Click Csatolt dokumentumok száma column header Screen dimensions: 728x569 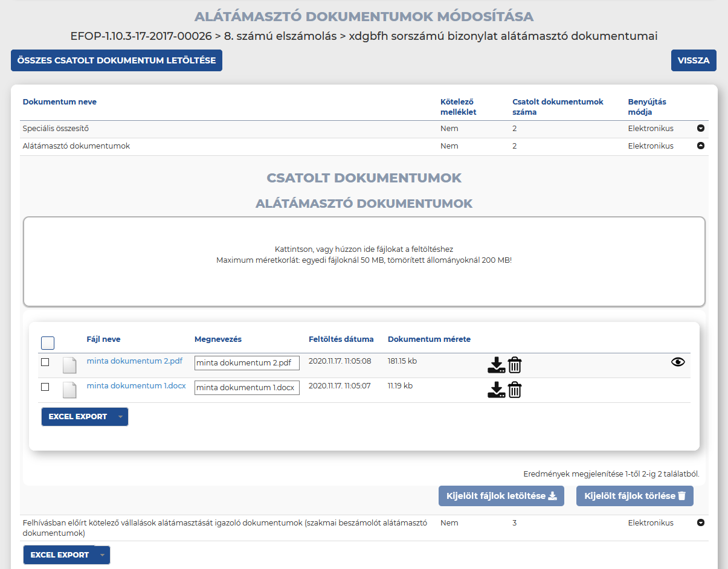(x=558, y=107)
